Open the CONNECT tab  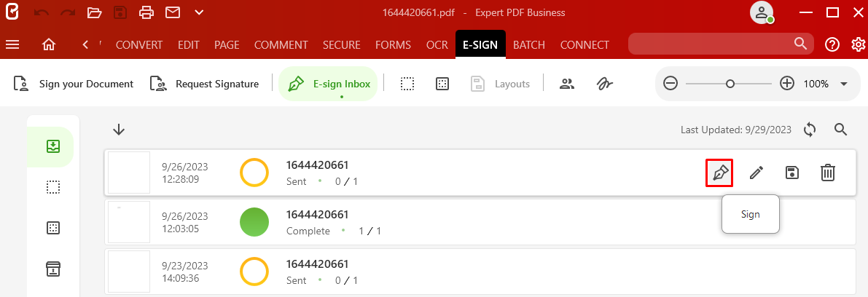coord(584,45)
